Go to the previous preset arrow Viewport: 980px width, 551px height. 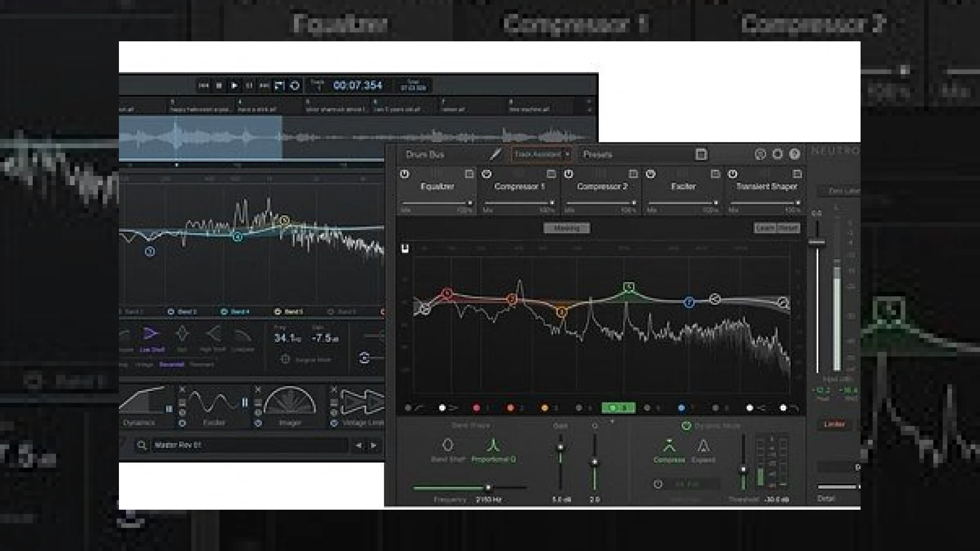(x=359, y=445)
